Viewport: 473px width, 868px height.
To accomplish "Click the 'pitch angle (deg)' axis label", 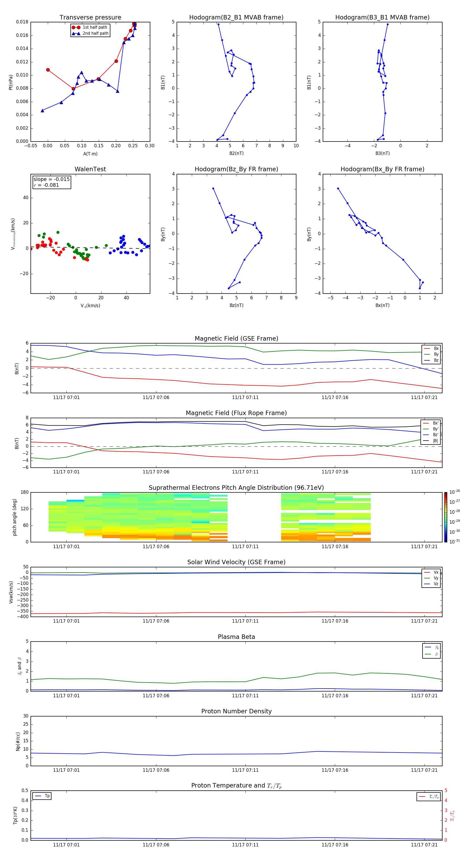I will (x=14, y=517).
